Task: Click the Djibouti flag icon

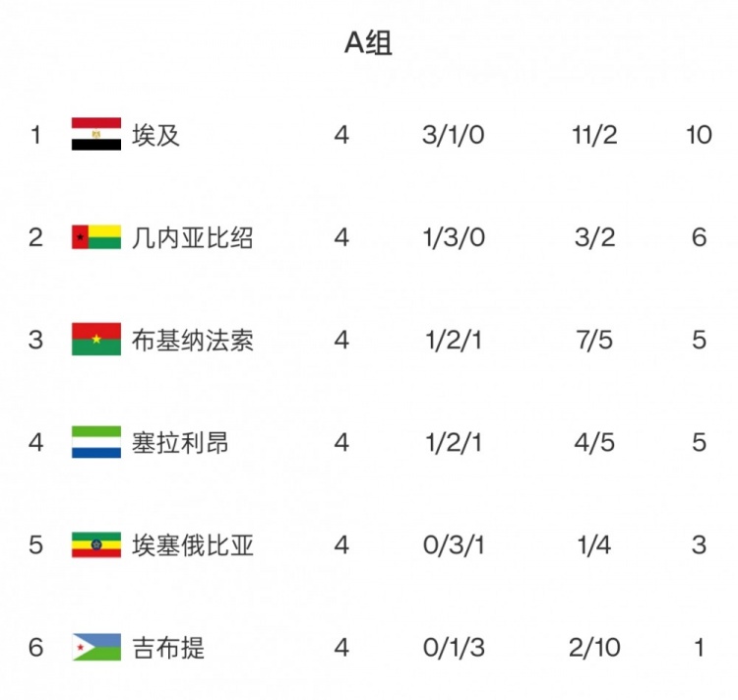Action: (x=96, y=647)
